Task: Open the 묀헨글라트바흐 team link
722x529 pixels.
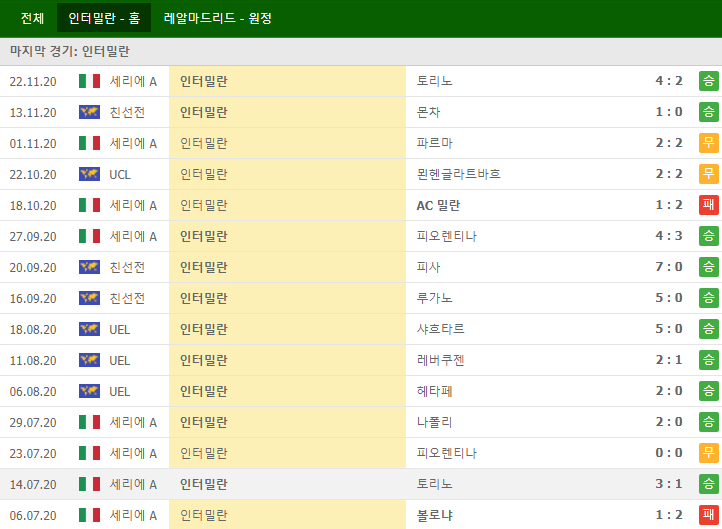Action: click(x=458, y=174)
